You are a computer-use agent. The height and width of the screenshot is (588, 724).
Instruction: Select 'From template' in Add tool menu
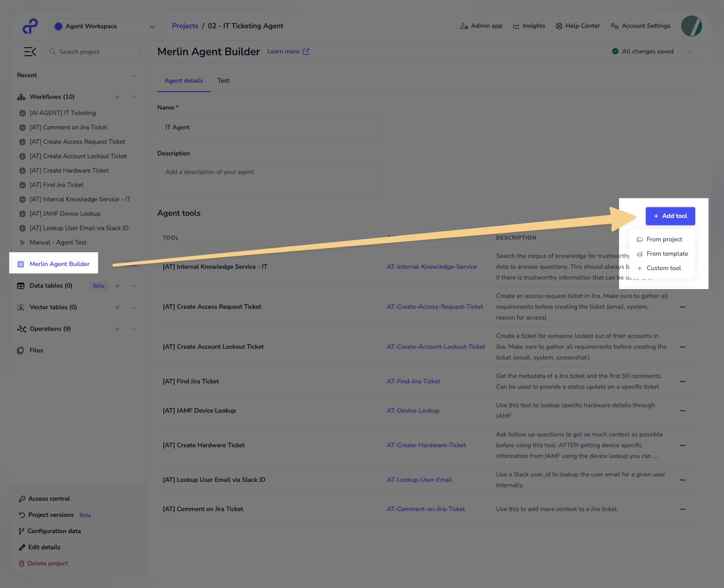point(667,254)
